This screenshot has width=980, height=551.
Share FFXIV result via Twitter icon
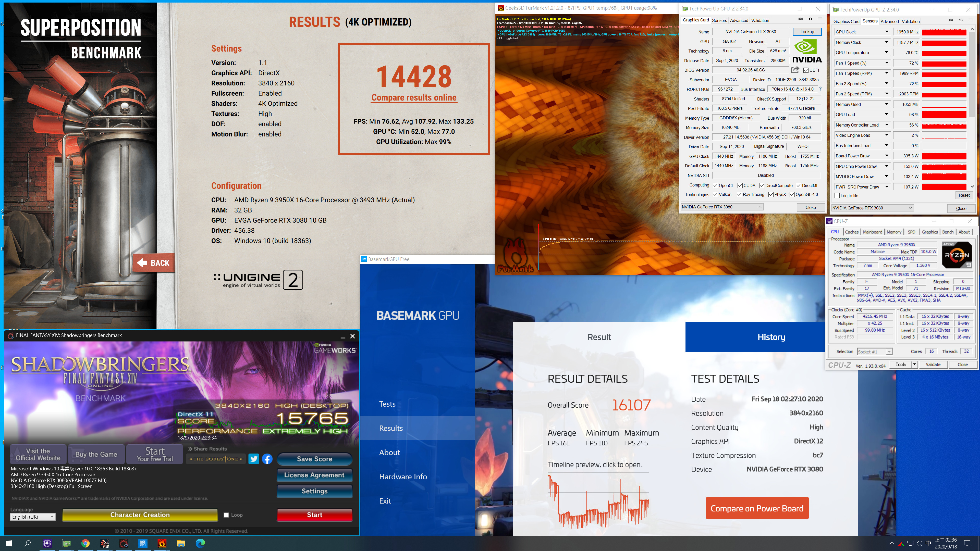(254, 459)
